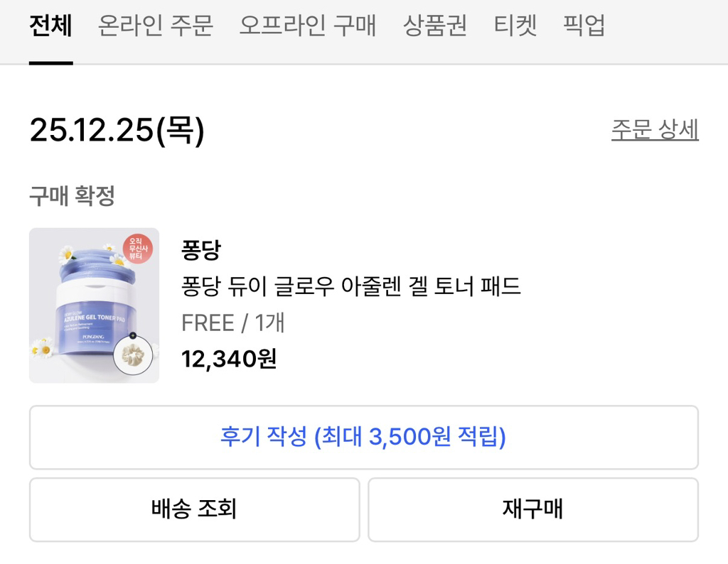Tap the 재구매 button
This screenshot has width=728, height=564.
(532, 509)
